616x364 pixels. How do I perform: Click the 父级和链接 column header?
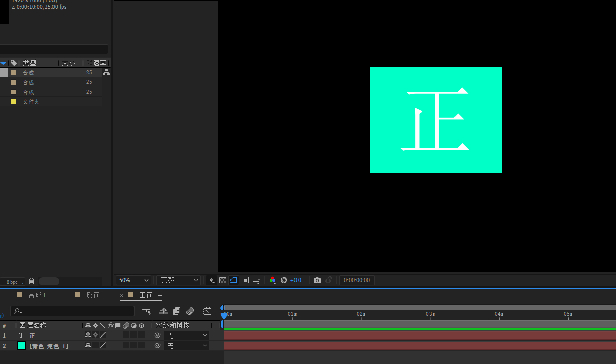click(172, 325)
